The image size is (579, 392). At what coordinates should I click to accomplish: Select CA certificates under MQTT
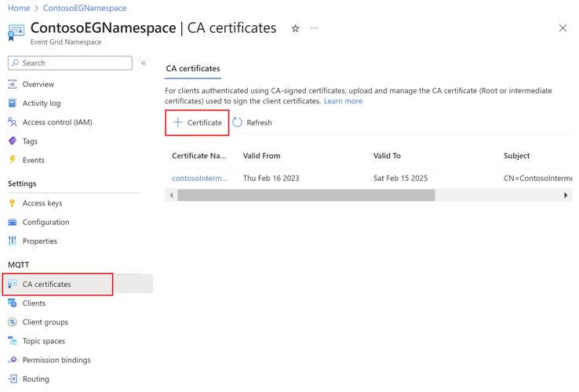[78, 284]
